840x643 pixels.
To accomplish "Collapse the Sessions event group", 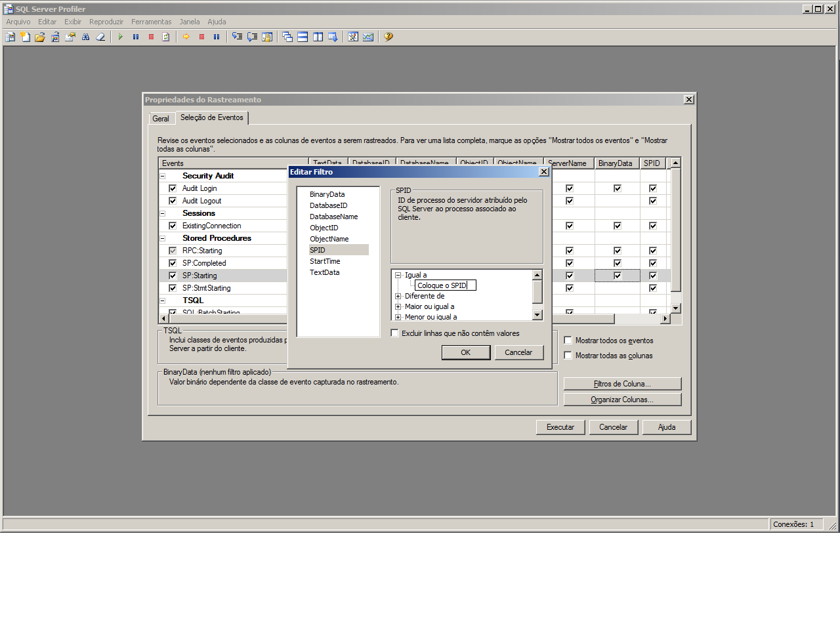I will coord(163,213).
